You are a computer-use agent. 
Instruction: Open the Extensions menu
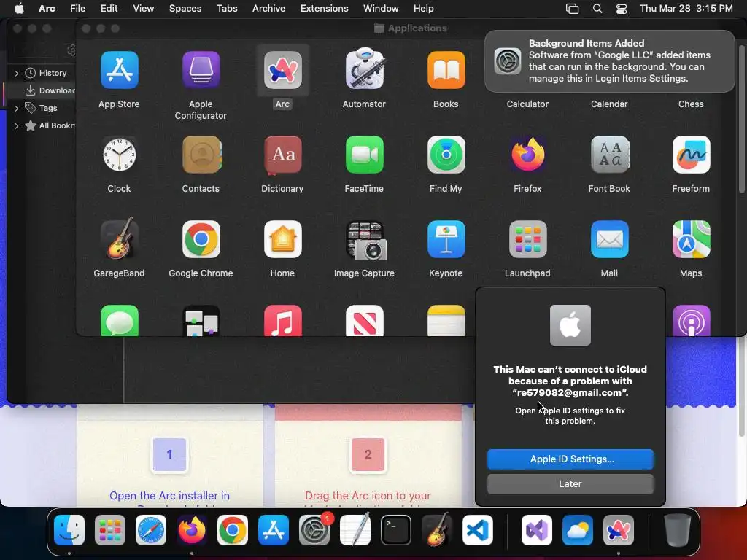point(324,8)
